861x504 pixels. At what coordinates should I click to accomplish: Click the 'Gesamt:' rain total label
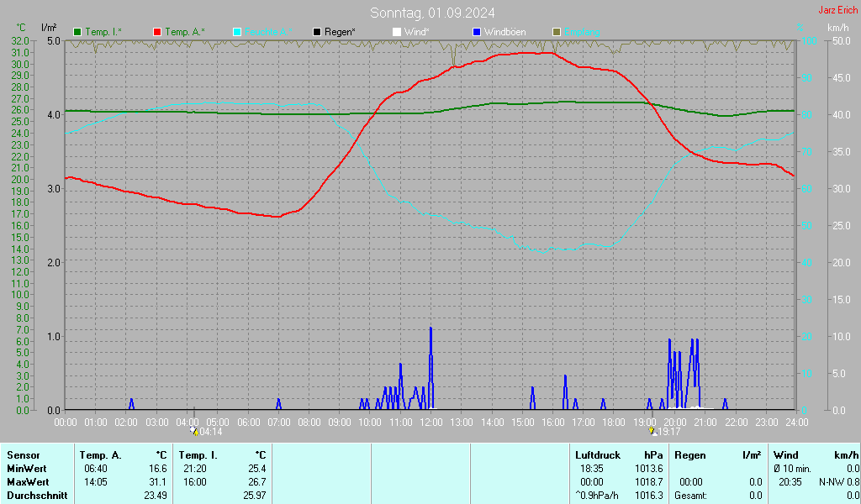pyautogui.click(x=690, y=496)
